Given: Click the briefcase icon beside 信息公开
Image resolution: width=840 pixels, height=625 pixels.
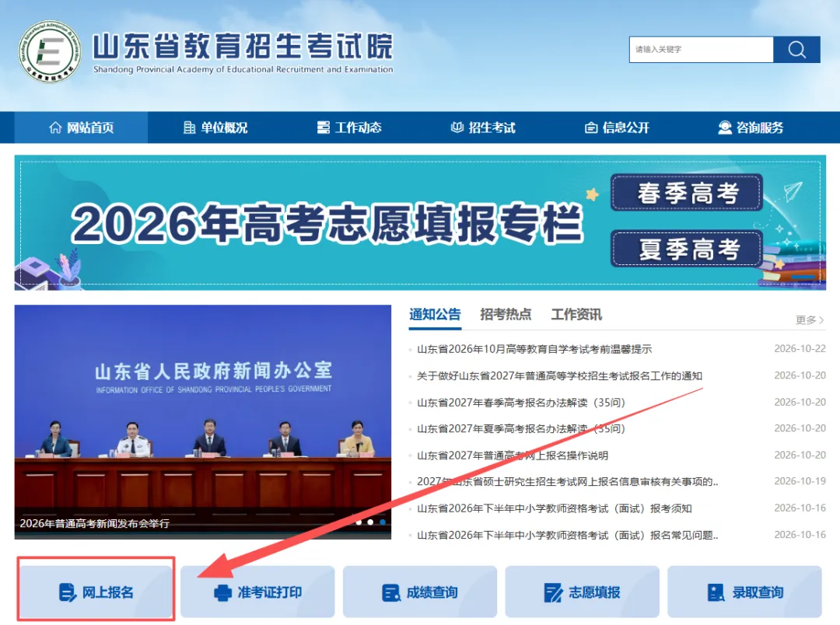Looking at the screenshot, I should coord(591,127).
